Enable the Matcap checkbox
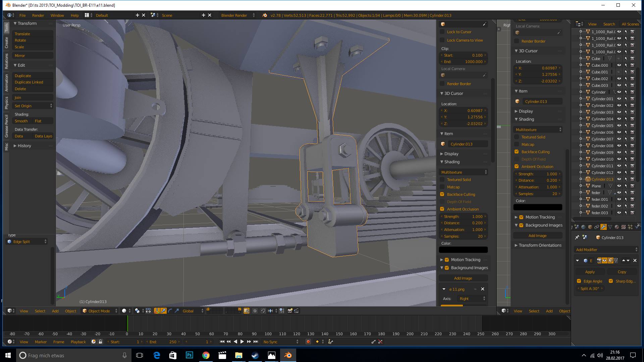The width and height of the screenshot is (644, 362). pyautogui.click(x=442, y=187)
